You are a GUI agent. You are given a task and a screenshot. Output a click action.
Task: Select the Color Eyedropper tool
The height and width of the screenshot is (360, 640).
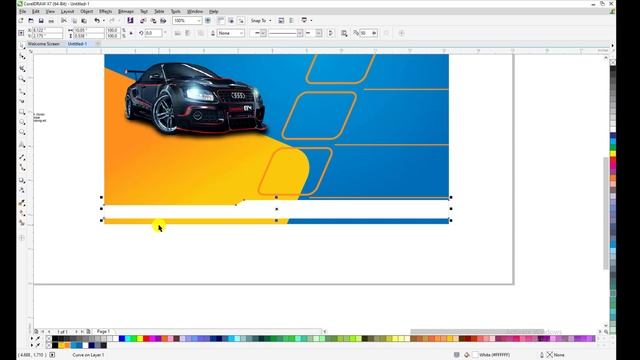tap(22, 202)
